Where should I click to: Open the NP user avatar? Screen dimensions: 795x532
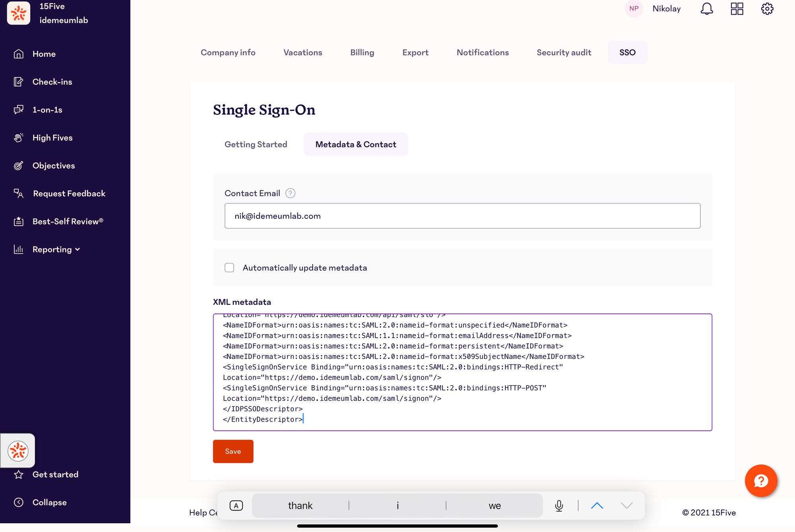click(x=634, y=9)
